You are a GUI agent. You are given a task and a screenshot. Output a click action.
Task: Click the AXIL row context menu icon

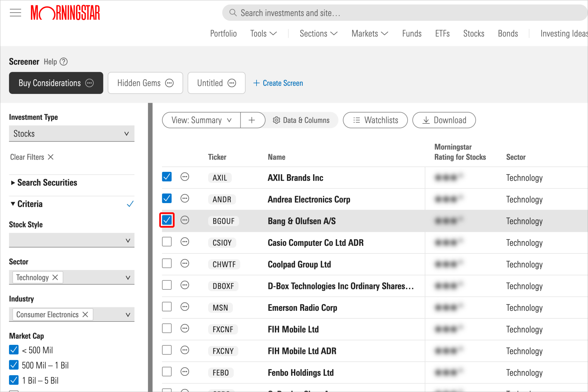click(x=184, y=178)
